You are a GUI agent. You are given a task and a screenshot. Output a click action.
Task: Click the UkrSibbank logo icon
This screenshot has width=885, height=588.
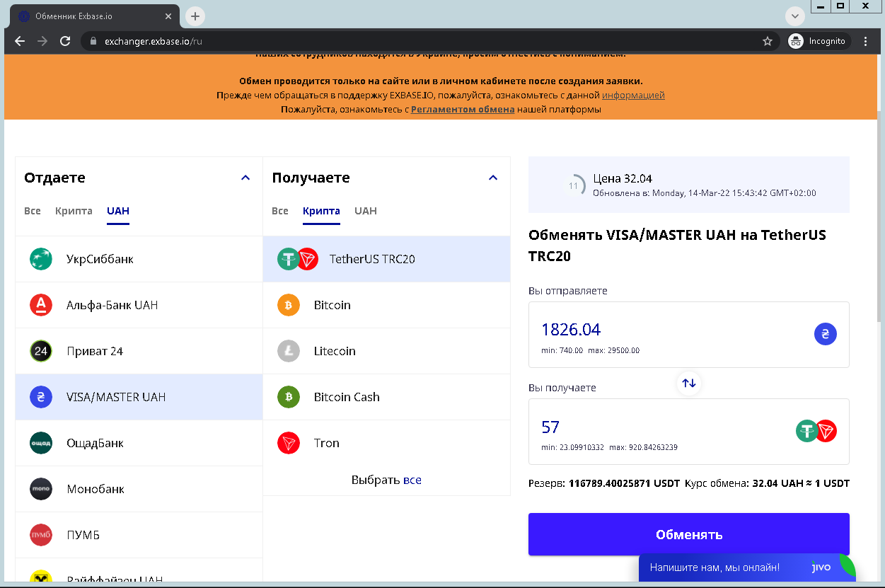pyautogui.click(x=41, y=259)
